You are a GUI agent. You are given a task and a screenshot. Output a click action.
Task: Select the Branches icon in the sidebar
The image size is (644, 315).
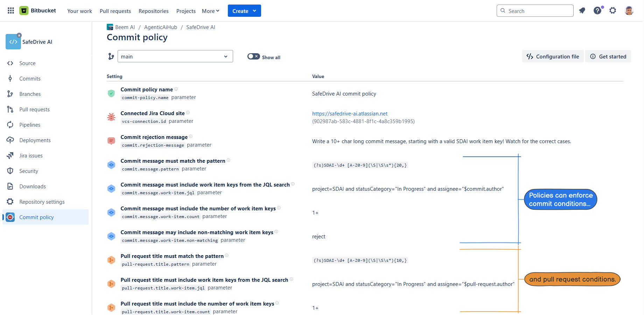coord(10,94)
